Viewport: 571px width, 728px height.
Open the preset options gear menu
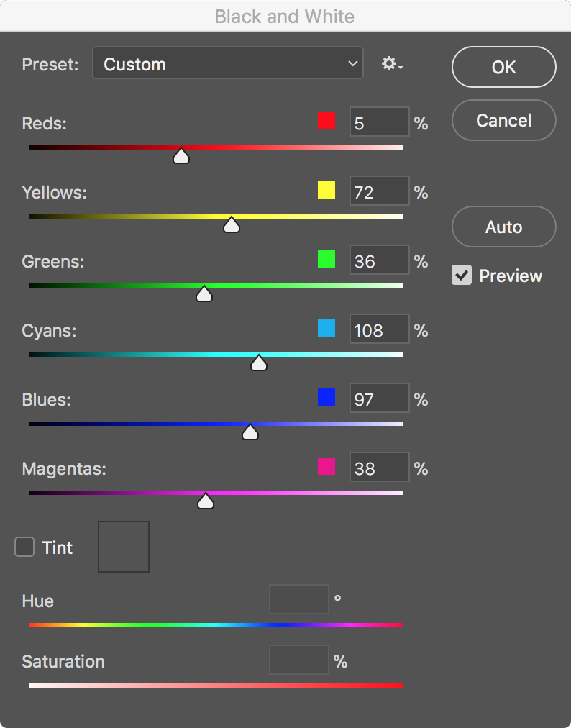point(392,64)
